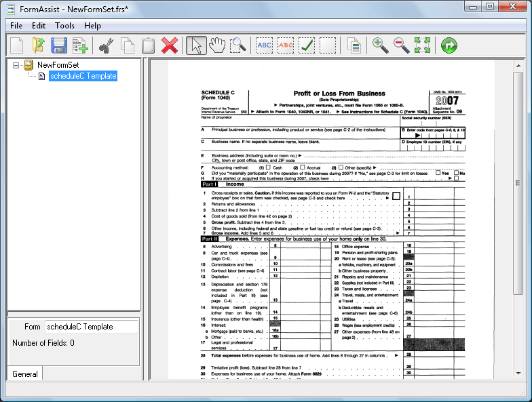Screen dimensions: 532x402
Task: Maximize the FormAssist window
Action: click(x=490, y=7)
